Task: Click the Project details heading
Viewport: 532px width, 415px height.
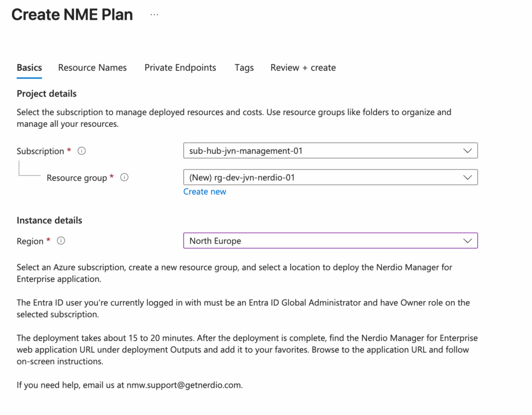Action: point(47,94)
